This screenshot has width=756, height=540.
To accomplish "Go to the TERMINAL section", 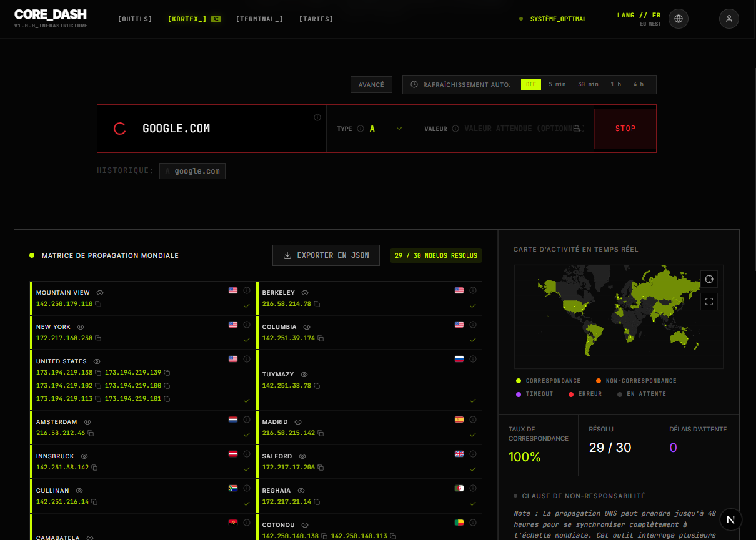I will 259,19.
